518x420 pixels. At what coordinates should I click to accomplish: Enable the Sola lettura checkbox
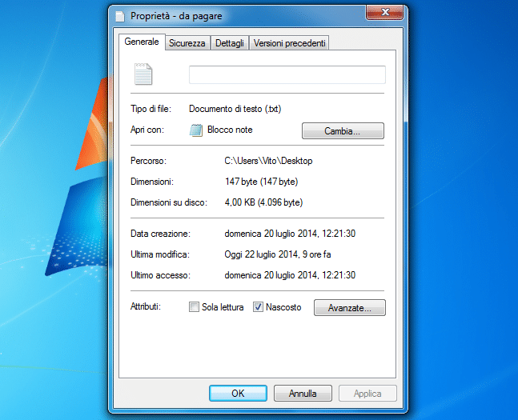[194, 307]
